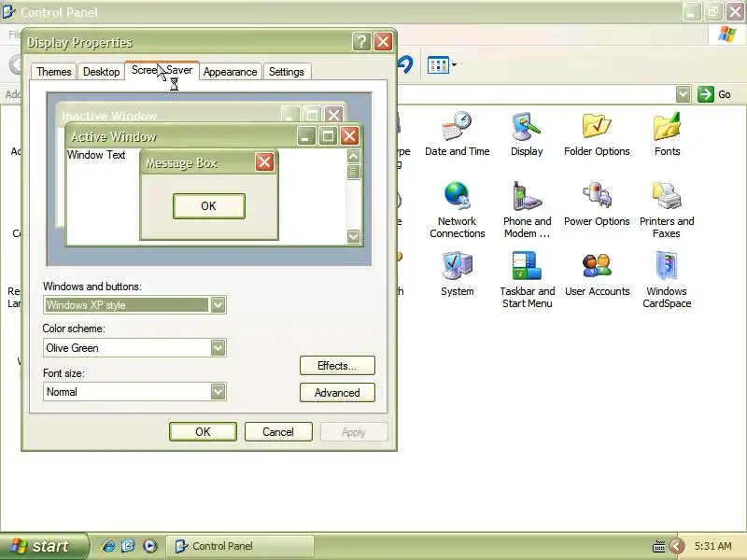Viewport: 747px width, 560px height.
Task: Open Windows CardSpace icon
Action: point(667,280)
